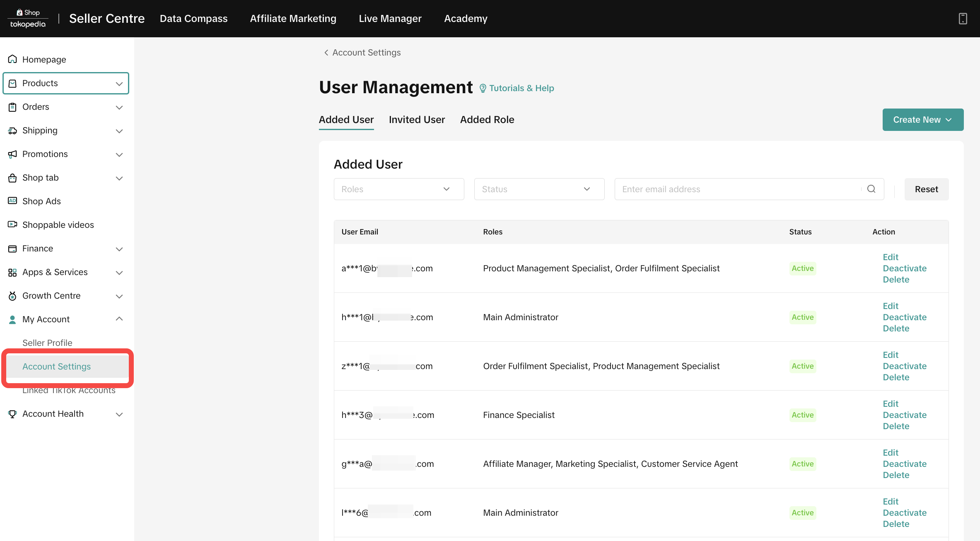
Task: Click the Growth Centre medal icon
Action: point(12,296)
